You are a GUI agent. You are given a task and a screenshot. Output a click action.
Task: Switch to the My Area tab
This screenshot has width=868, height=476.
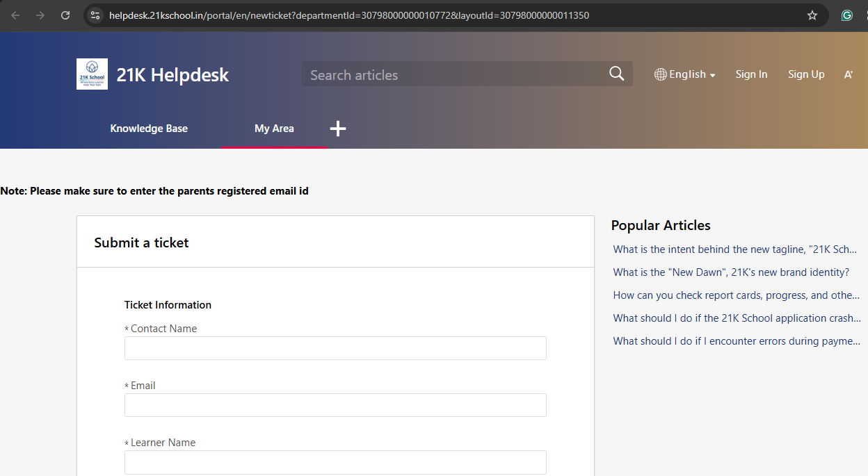coord(274,129)
